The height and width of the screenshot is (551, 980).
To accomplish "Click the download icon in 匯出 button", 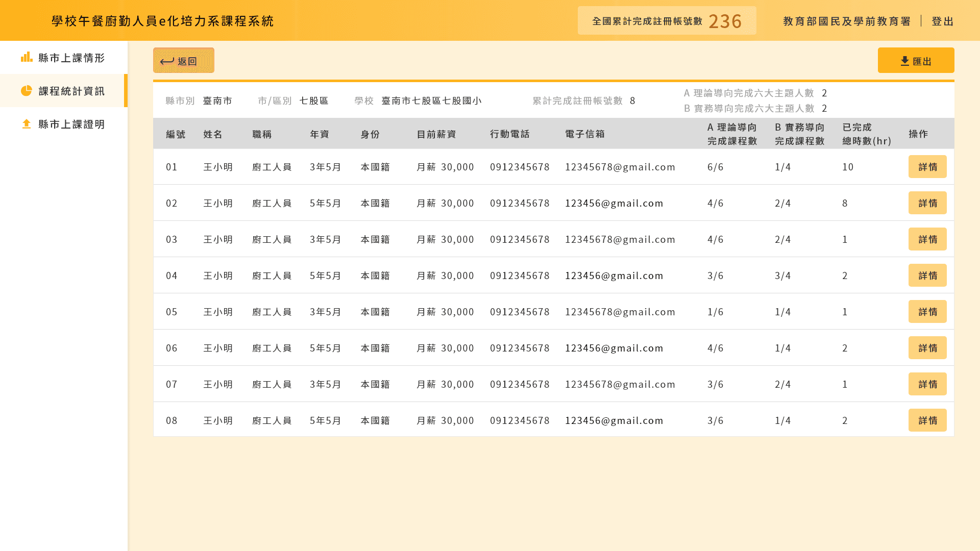I will 905,61.
